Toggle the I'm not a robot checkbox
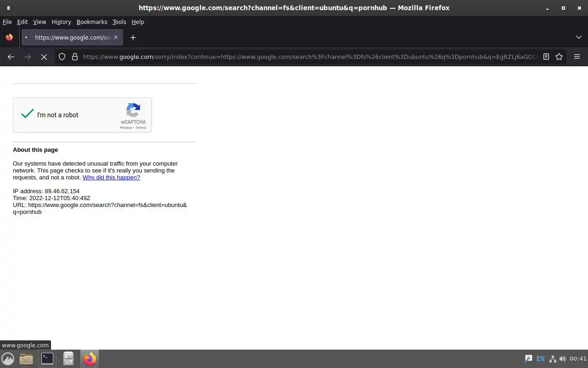This screenshot has width=588, height=368. tap(28, 114)
